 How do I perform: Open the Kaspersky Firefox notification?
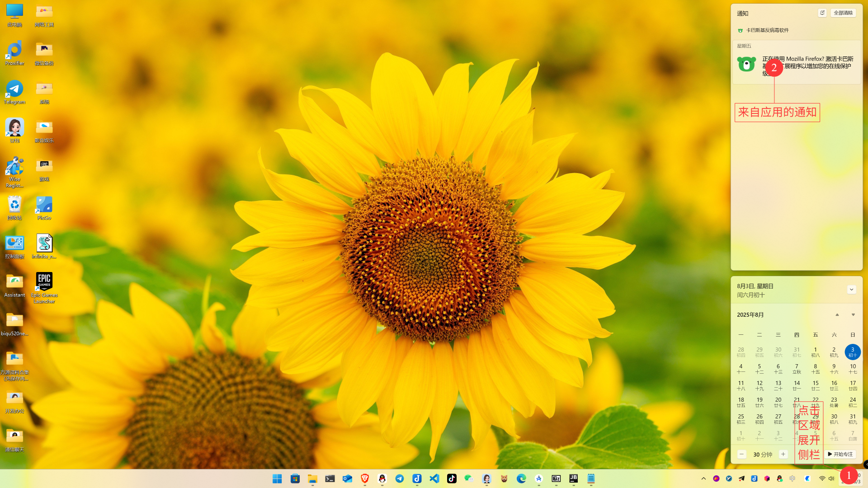pyautogui.click(x=797, y=62)
